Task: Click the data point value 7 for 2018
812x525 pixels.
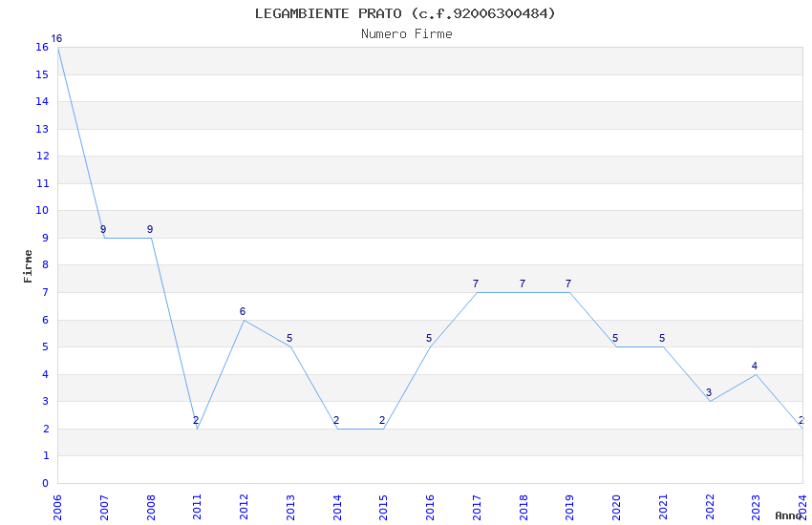Action: [522, 283]
